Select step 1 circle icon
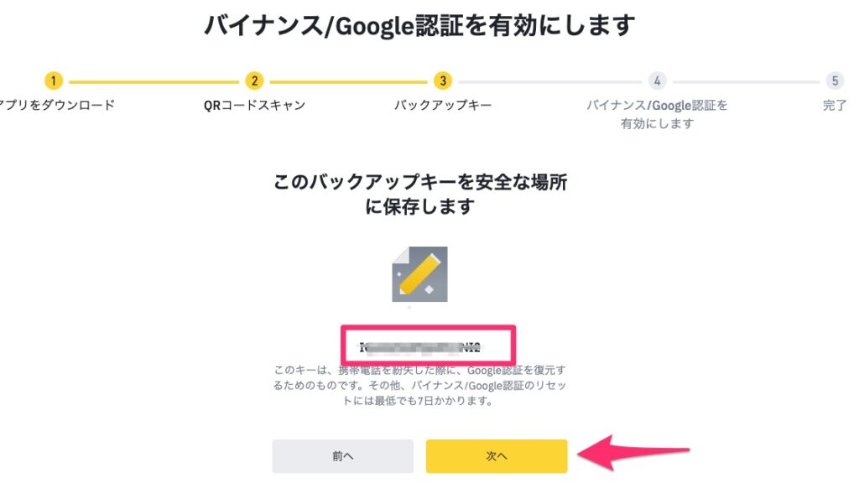Viewport: 859px width, 504px height. (54, 81)
